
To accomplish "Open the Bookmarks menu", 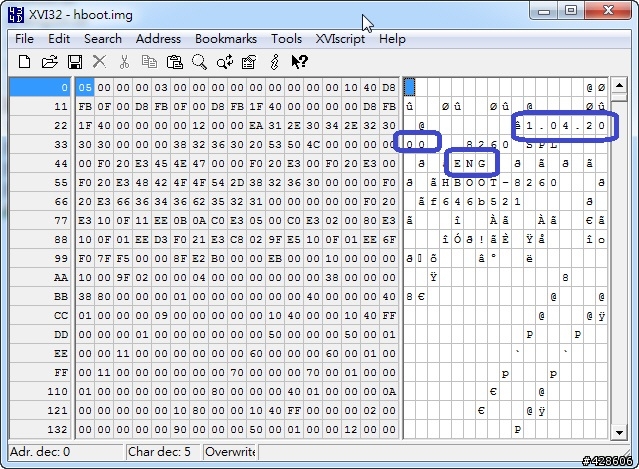I will [x=226, y=39].
